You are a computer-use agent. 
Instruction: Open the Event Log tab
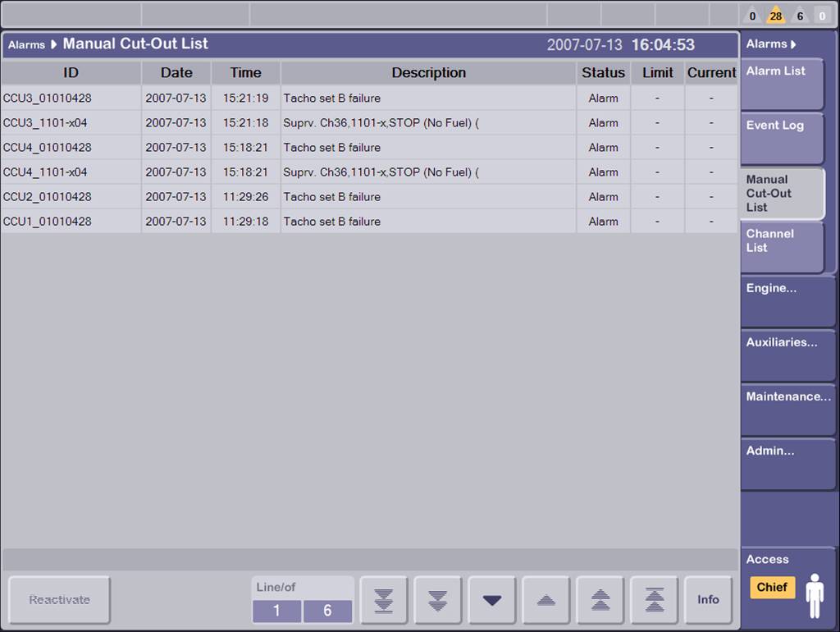tap(783, 138)
